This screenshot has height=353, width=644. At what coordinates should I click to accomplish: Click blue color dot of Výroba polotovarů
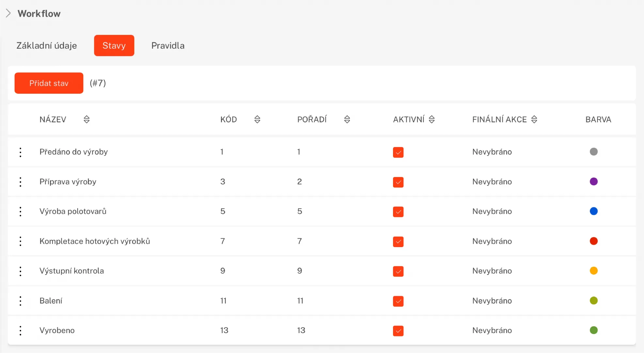[x=593, y=211]
